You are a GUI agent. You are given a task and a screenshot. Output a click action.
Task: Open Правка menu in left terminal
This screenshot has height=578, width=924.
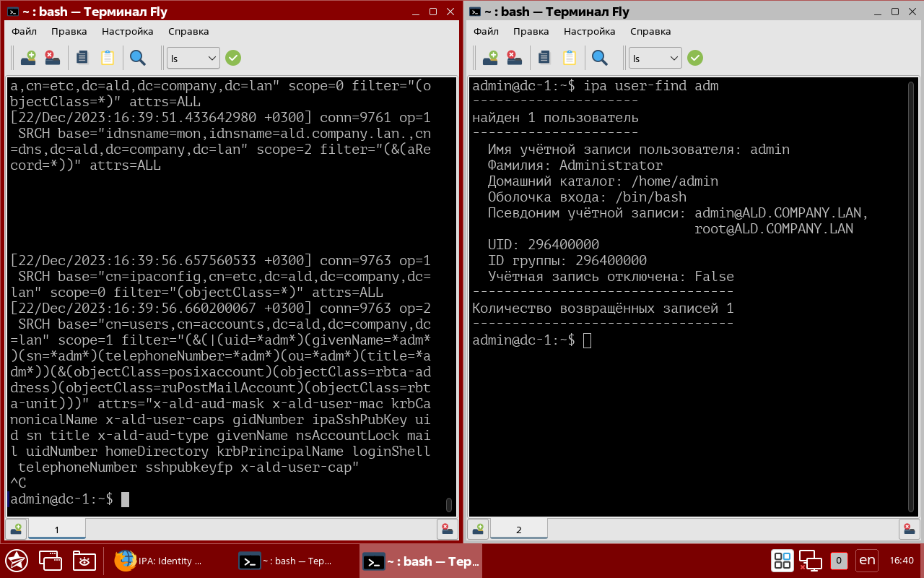(x=69, y=32)
